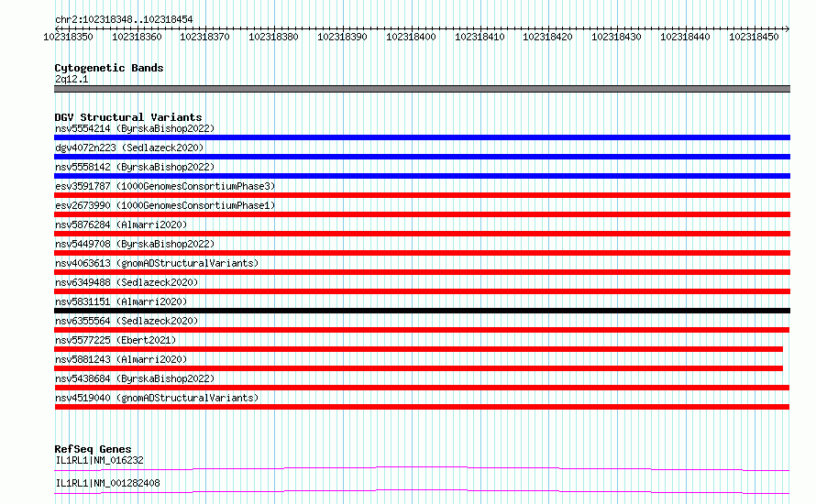816x504 pixels.
Task: Open variant esv2673990 (1000GenomesConsortiumPhase1) label
Action: click(x=165, y=205)
